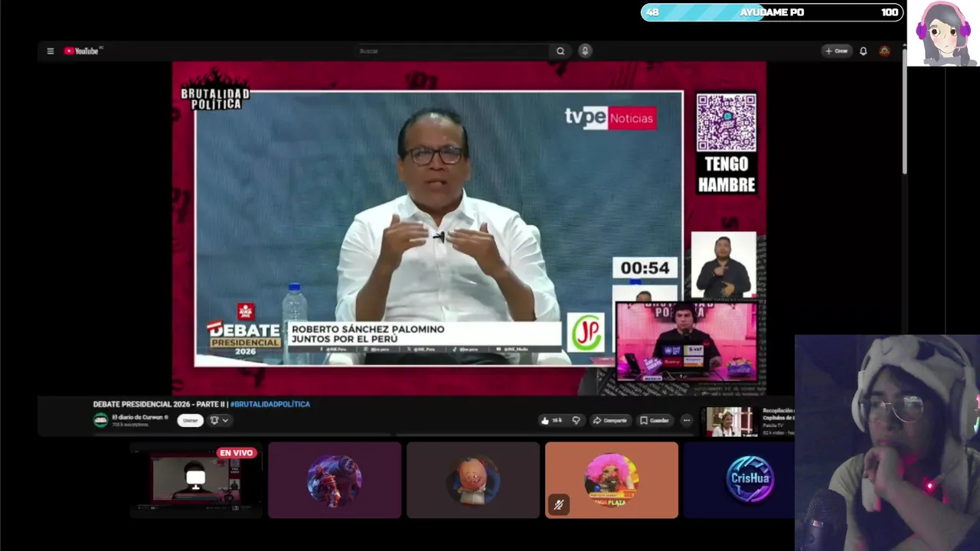The height and width of the screenshot is (551, 980).
Task: Click the #BRUTALIDADPOLÍTICA hashtag link
Action: point(270,404)
